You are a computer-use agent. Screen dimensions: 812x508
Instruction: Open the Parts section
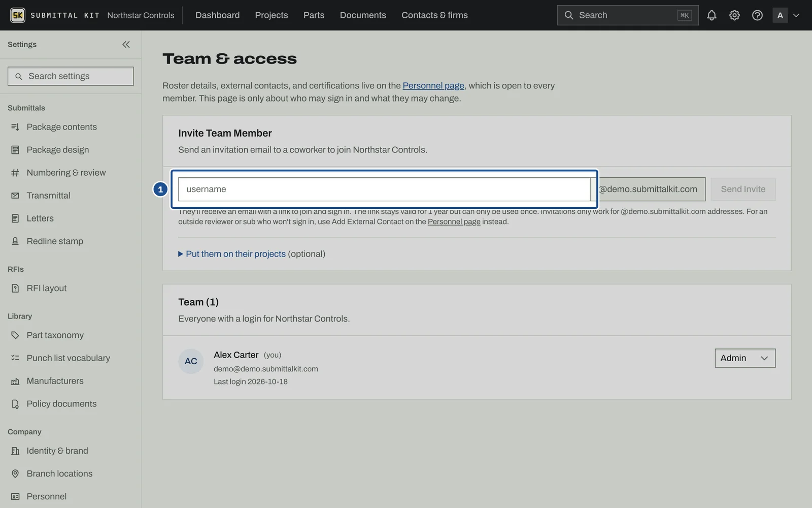point(314,15)
